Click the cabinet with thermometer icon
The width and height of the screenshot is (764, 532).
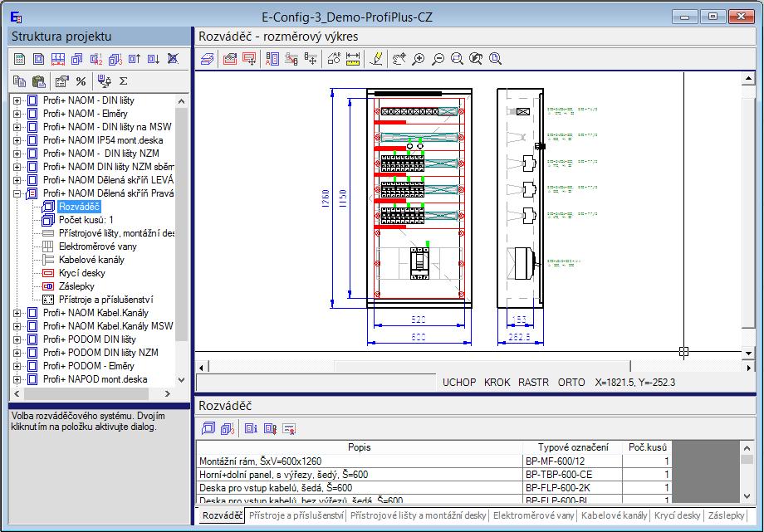(271, 429)
